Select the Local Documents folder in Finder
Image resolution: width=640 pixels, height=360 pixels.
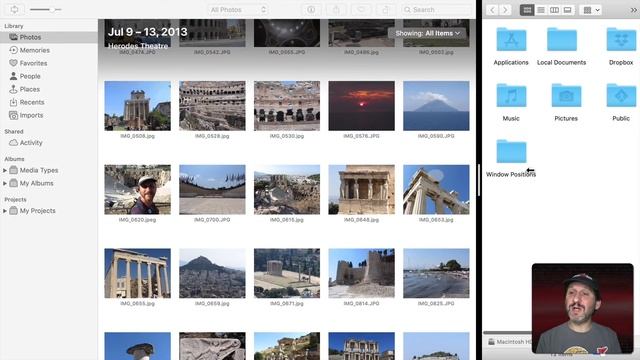(562, 40)
